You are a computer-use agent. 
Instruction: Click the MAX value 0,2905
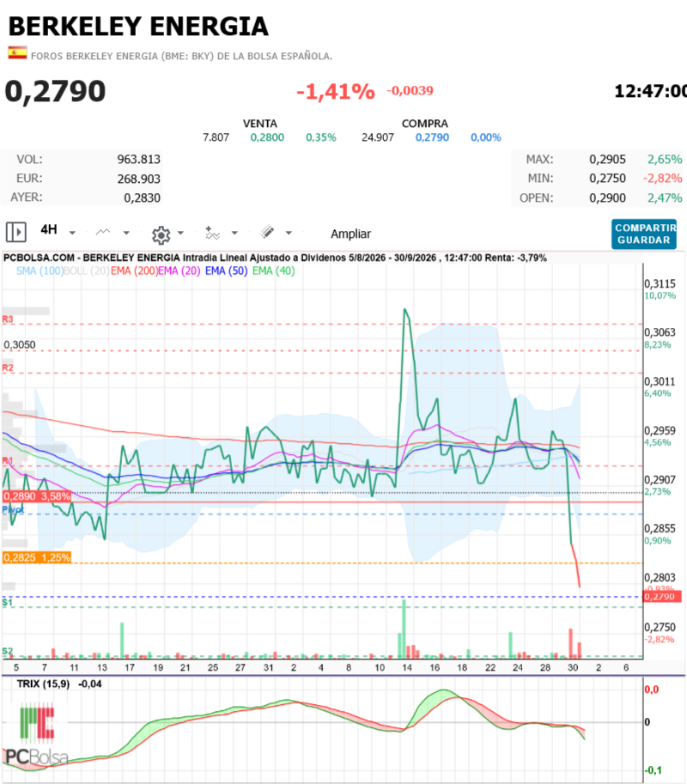(607, 160)
